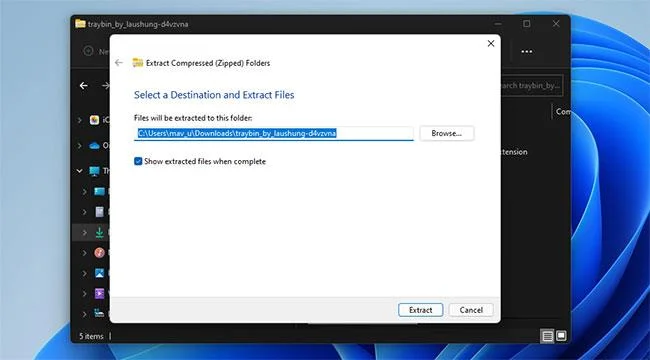Image resolution: width=650 pixels, height=360 pixels.
Task: Expand the Videos tree node
Action: point(85,294)
